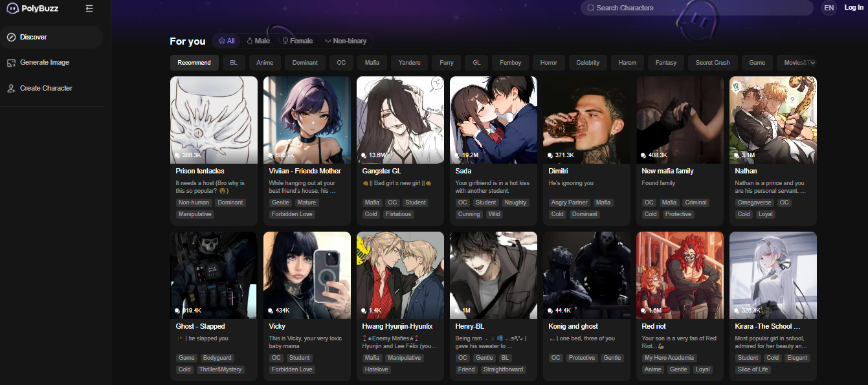Filter characters by Male
Image resolution: width=868 pixels, height=385 pixels.
(258, 41)
